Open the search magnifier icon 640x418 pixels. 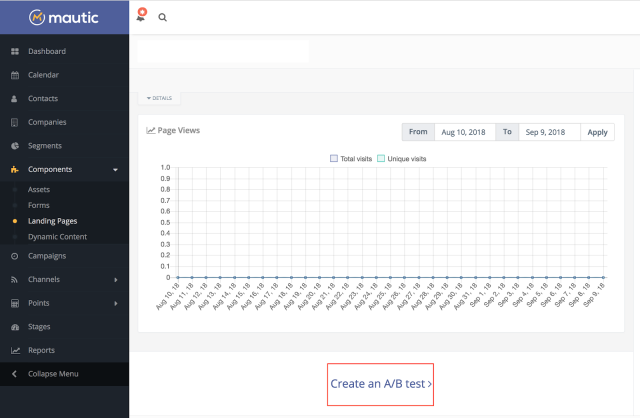click(x=162, y=17)
